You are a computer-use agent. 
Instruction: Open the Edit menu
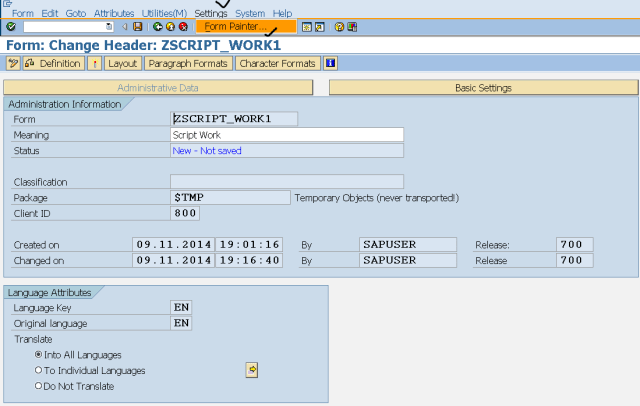(x=50, y=13)
